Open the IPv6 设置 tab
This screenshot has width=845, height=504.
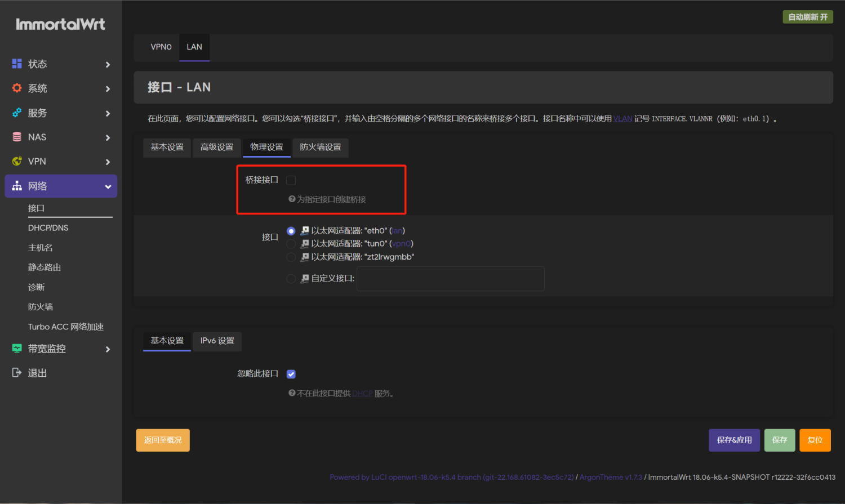tap(217, 341)
